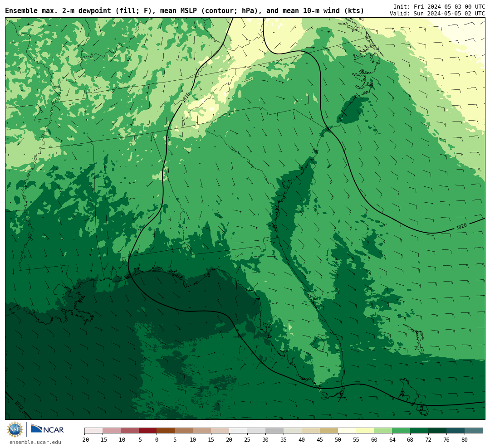Click the colorbar label 25
Screen dimensions: 490x448
(x=247, y=440)
